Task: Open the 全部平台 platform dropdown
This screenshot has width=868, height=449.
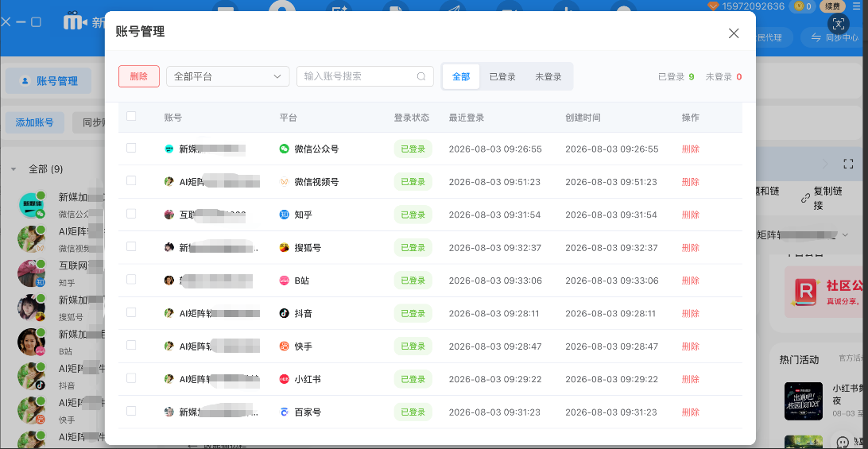Action: pyautogui.click(x=228, y=76)
